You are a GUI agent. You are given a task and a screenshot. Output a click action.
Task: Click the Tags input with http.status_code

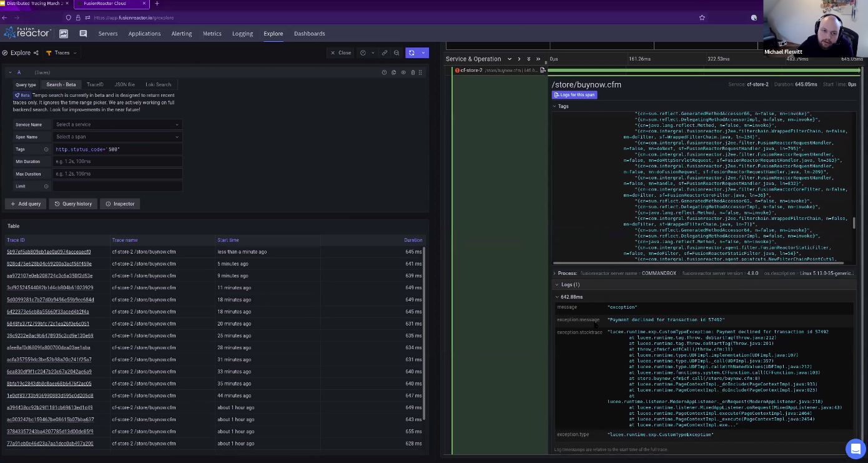click(x=117, y=149)
